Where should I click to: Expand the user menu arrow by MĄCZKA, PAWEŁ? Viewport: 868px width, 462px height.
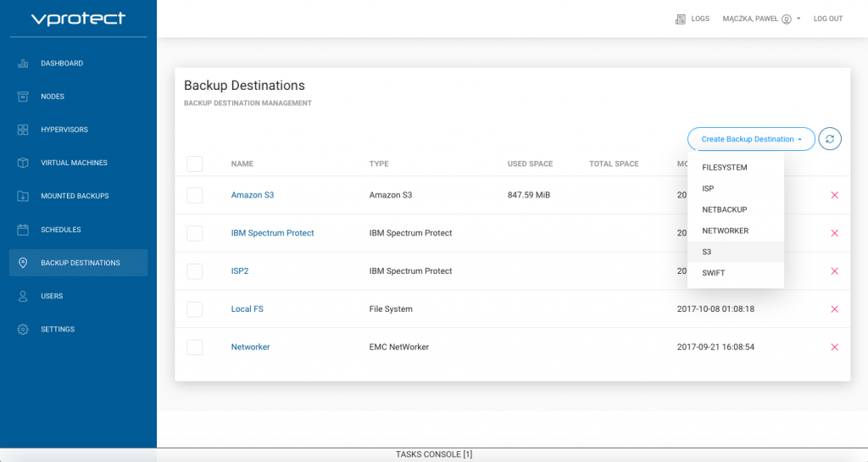798,19
